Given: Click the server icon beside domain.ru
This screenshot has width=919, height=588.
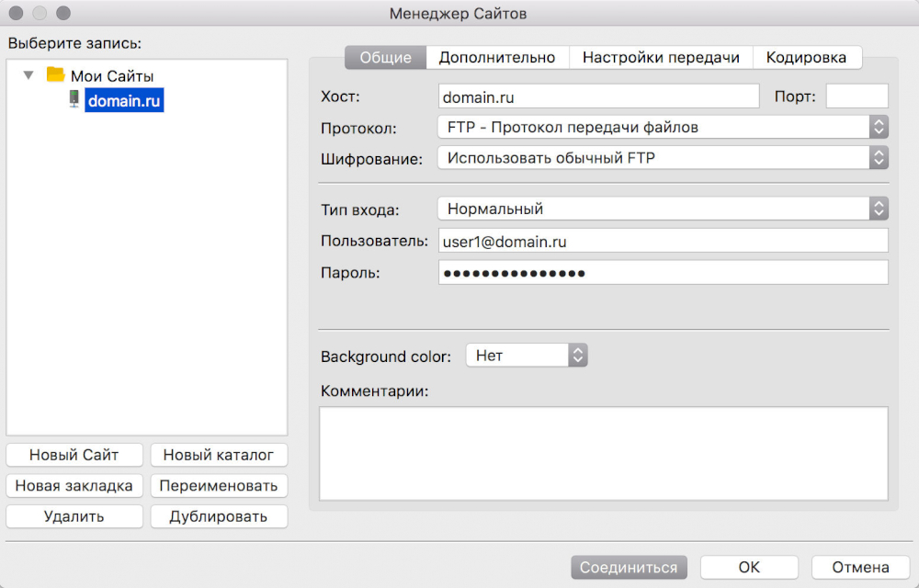Looking at the screenshot, I should click(74, 101).
